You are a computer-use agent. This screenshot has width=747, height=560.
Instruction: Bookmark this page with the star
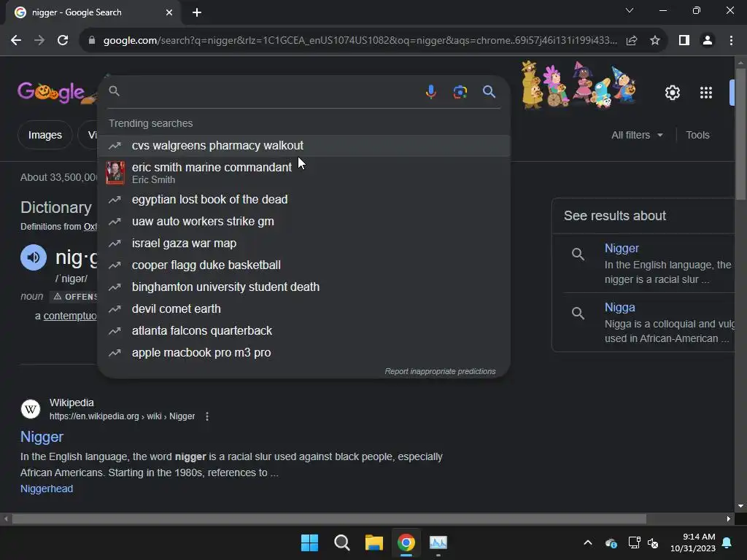pyautogui.click(x=655, y=41)
